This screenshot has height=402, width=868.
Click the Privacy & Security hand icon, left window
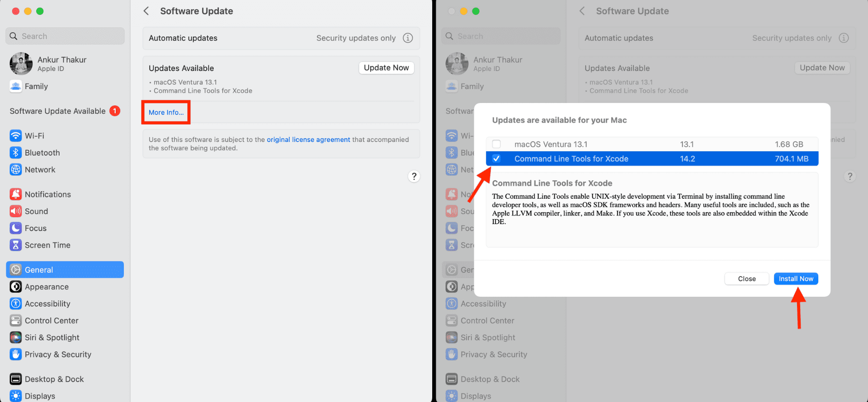click(x=15, y=354)
